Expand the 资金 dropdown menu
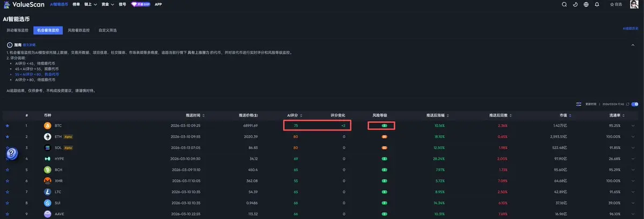 [108, 4]
